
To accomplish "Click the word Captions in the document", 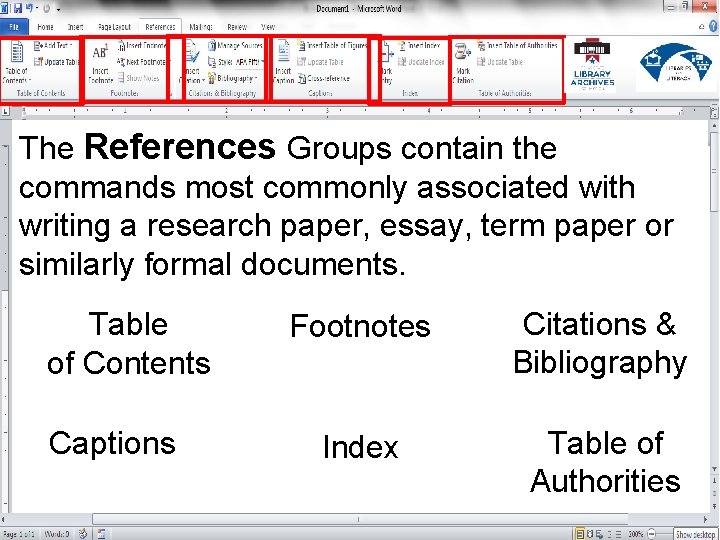I will point(112,444).
